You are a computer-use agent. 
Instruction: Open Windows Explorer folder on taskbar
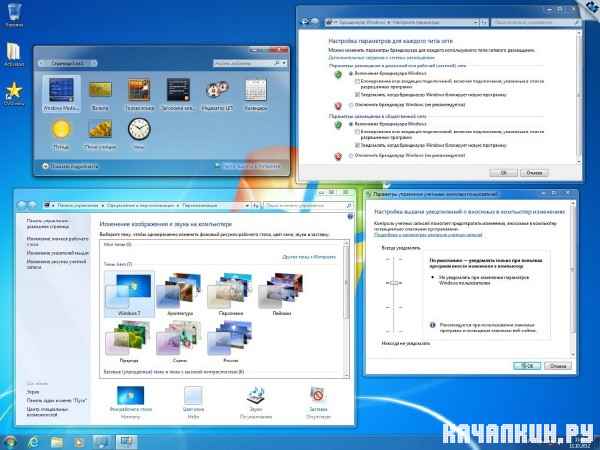57,442
